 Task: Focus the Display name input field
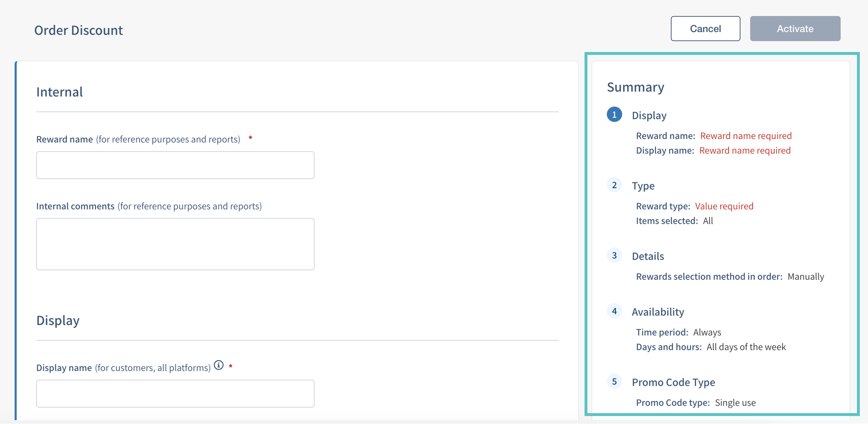(175, 393)
